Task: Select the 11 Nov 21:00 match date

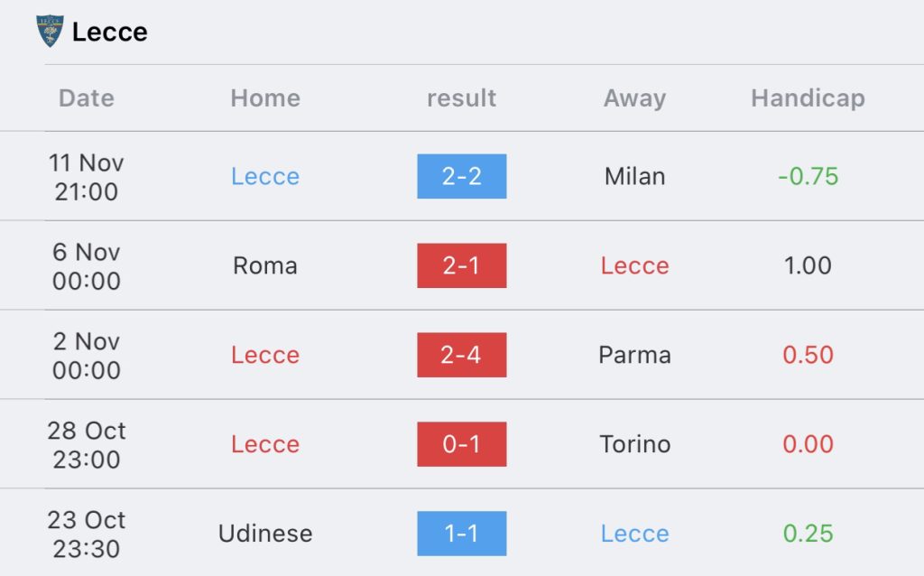Action: pyautogui.click(x=86, y=177)
